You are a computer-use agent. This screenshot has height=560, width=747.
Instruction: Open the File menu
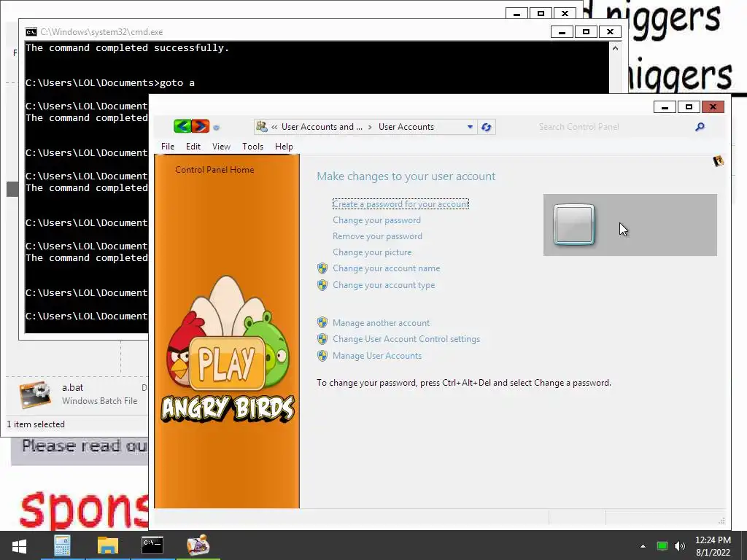coord(168,146)
